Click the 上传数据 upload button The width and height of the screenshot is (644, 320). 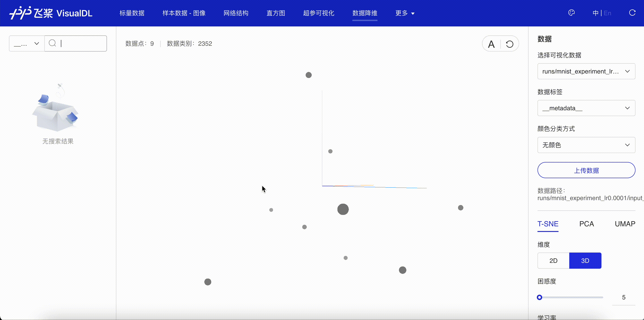pyautogui.click(x=586, y=170)
